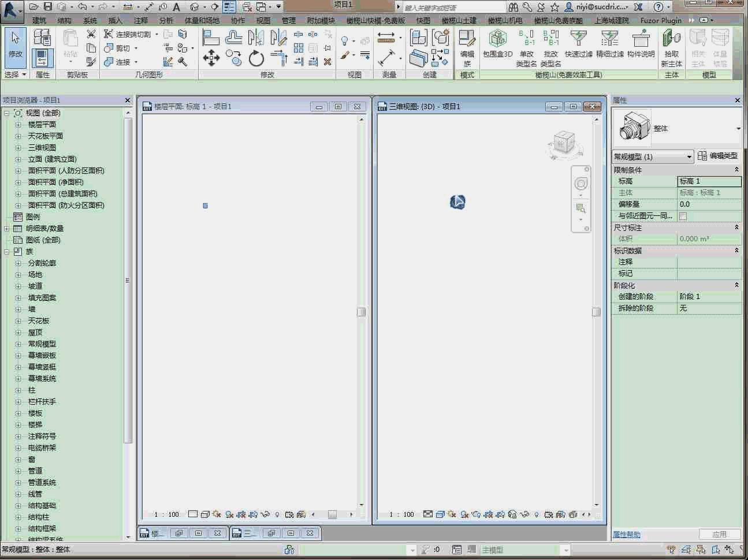Activate the Rotate tool

coord(255,58)
